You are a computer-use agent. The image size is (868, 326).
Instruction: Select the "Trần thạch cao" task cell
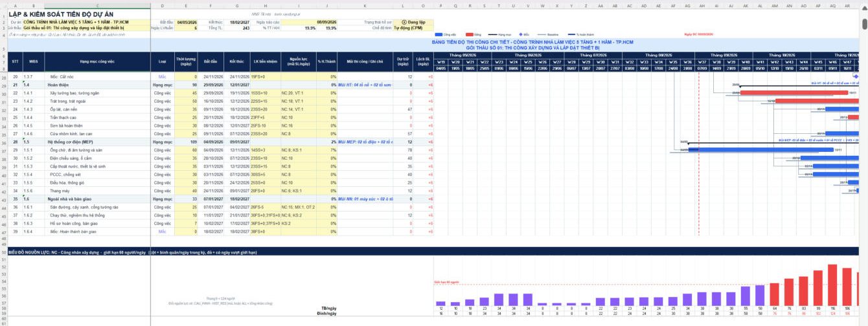pyautogui.click(x=98, y=118)
